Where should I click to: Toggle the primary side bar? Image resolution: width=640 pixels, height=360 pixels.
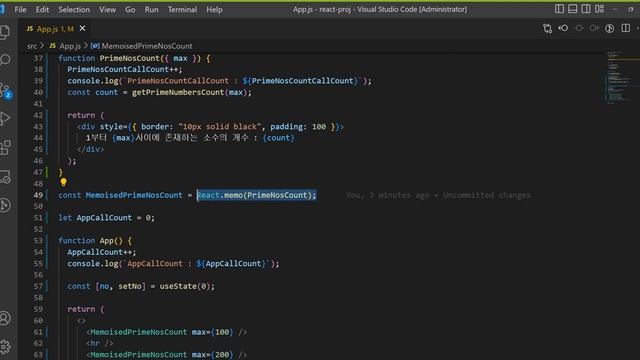tap(559, 9)
